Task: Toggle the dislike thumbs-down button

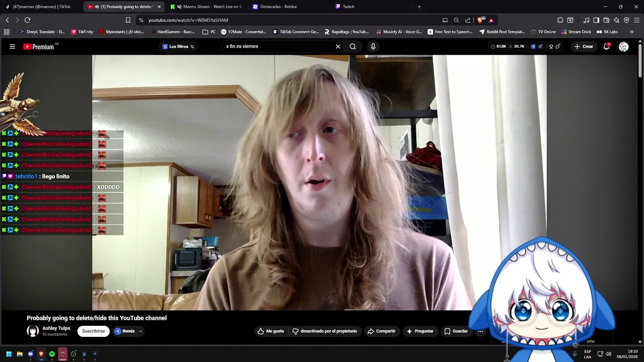Action: pos(325,331)
